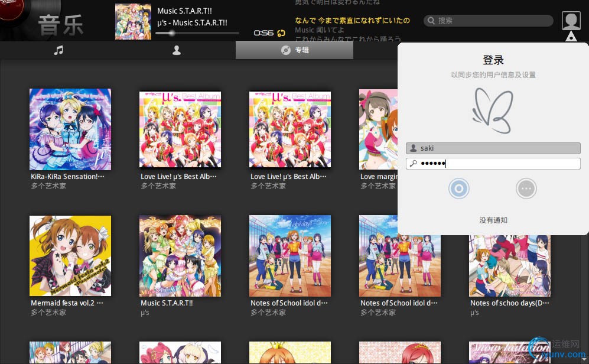The height and width of the screenshot is (364, 589).
Task: Click the 0:56 elapsed time display
Action: 263,33
